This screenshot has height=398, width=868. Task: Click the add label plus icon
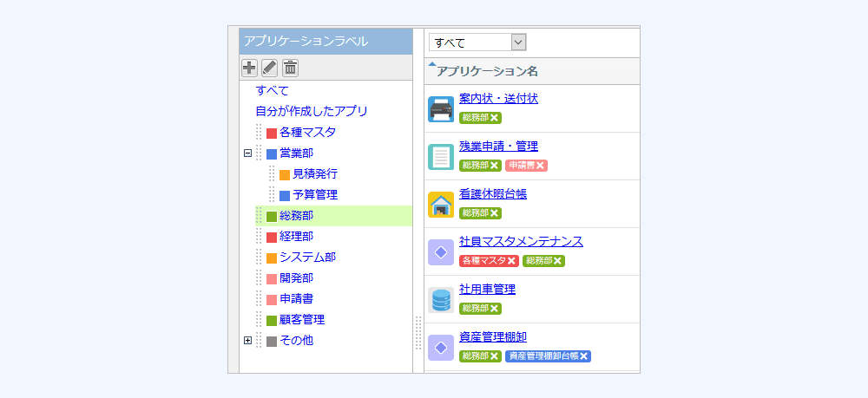(249, 68)
